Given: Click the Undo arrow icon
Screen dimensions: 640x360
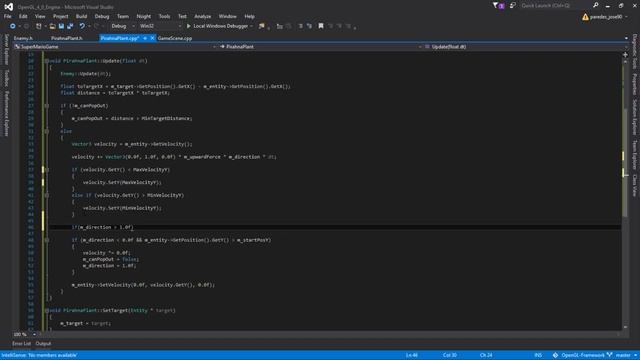Looking at the screenshot, I should (82, 26).
